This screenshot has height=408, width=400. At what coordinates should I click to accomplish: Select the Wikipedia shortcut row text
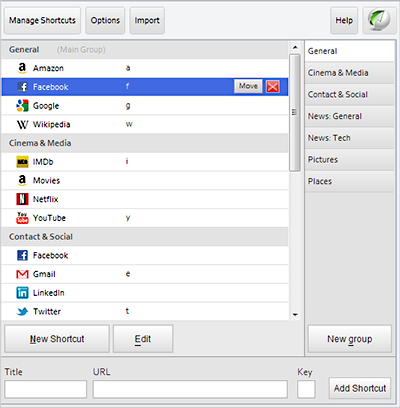[51, 125]
